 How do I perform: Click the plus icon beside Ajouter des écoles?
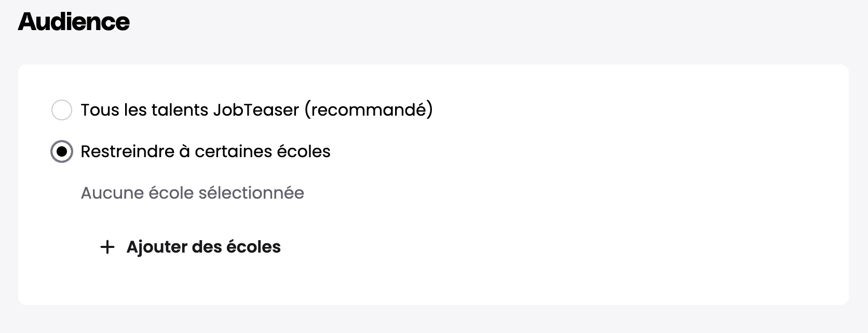pos(107,247)
